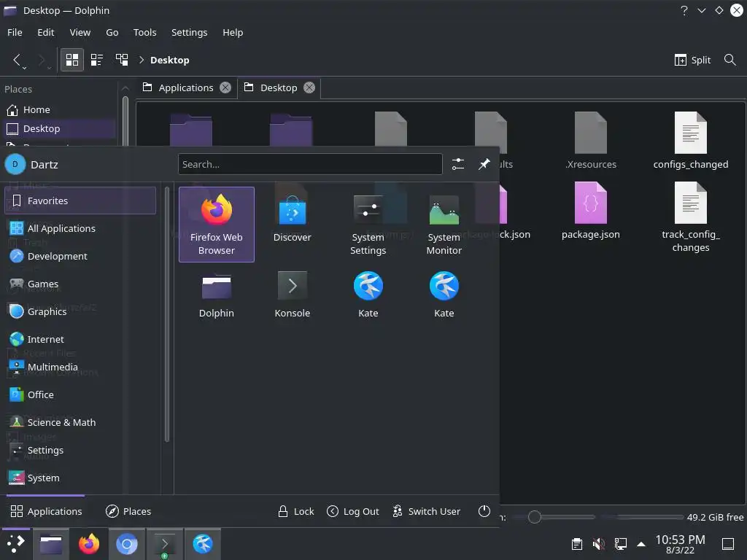Click the power button in launcher footer
The width and height of the screenshot is (747, 560).
[x=484, y=511]
